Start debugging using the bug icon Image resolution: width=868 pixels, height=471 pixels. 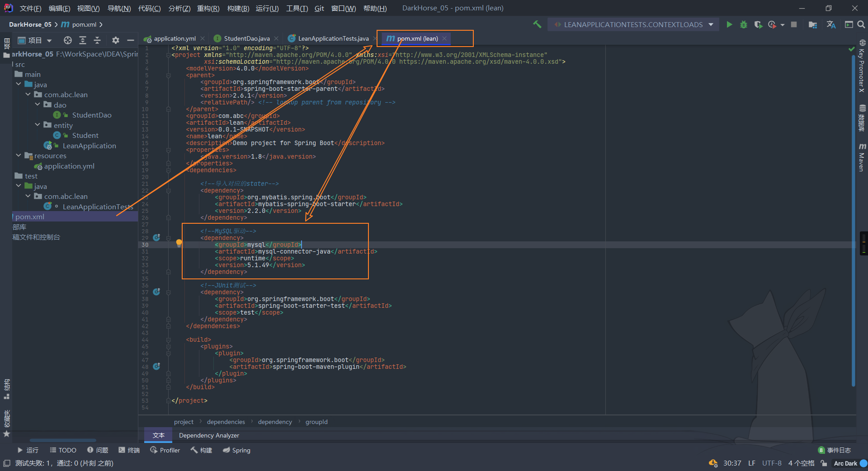[744, 24]
